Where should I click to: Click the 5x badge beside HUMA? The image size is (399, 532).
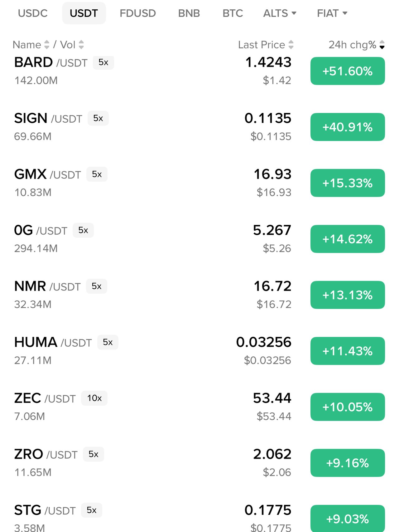click(x=108, y=342)
